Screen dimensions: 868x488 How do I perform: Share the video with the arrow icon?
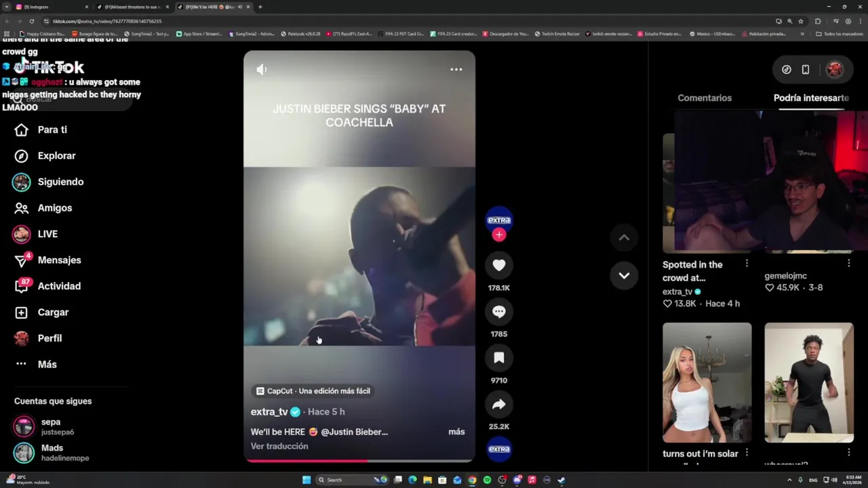499,405
